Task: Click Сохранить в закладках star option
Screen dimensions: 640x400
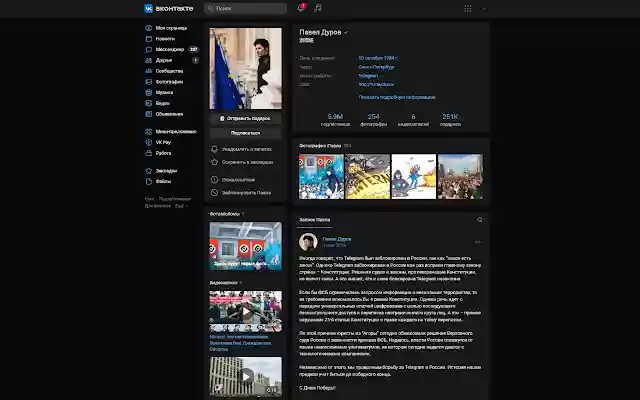Action: coord(242,162)
